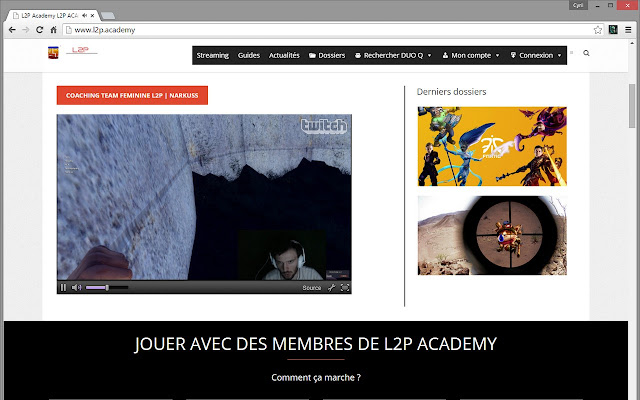Click the Twitch video stream area
Viewport: 640px width, 400px height.
pyautogui.click(x=204, y=197)
